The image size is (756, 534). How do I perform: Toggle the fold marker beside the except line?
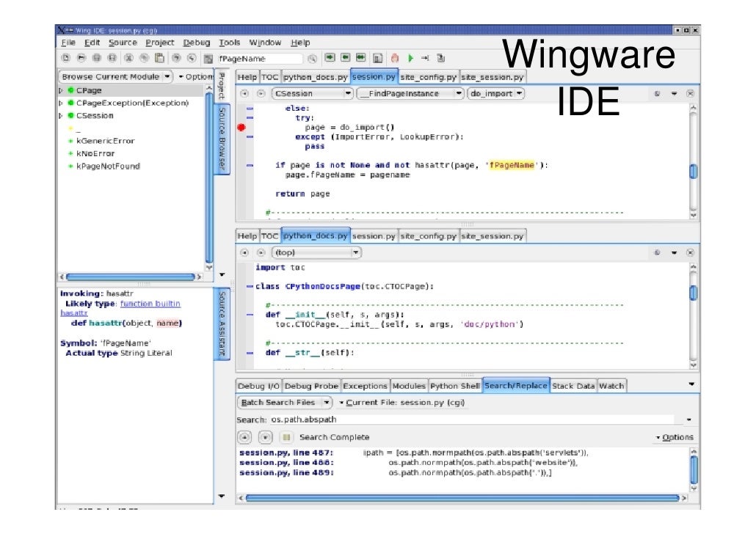pyautogui.click(x=250, y=137)
